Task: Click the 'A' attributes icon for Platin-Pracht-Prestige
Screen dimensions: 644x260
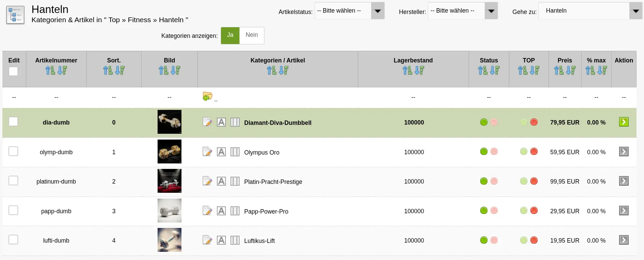Action: 221,181
